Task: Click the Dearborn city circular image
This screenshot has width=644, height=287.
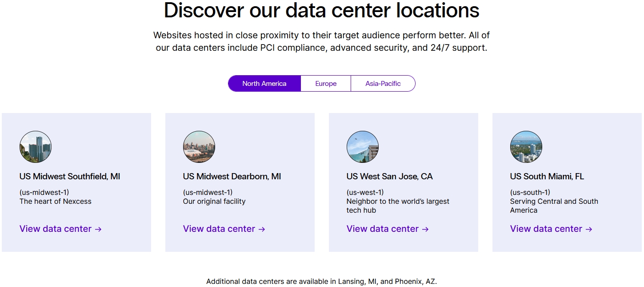Action: point(199,147)
